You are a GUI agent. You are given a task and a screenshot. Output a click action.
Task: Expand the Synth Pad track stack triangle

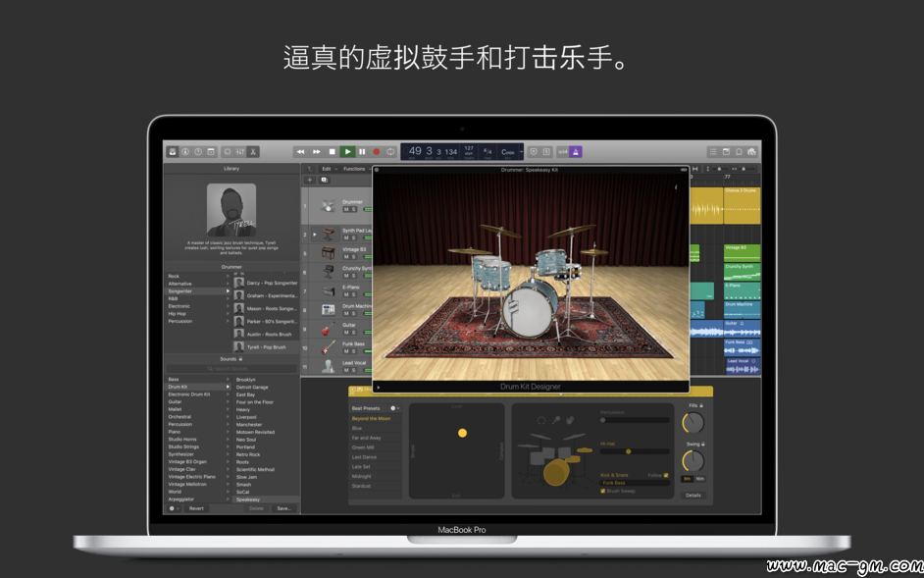click(x=315, y=235)
